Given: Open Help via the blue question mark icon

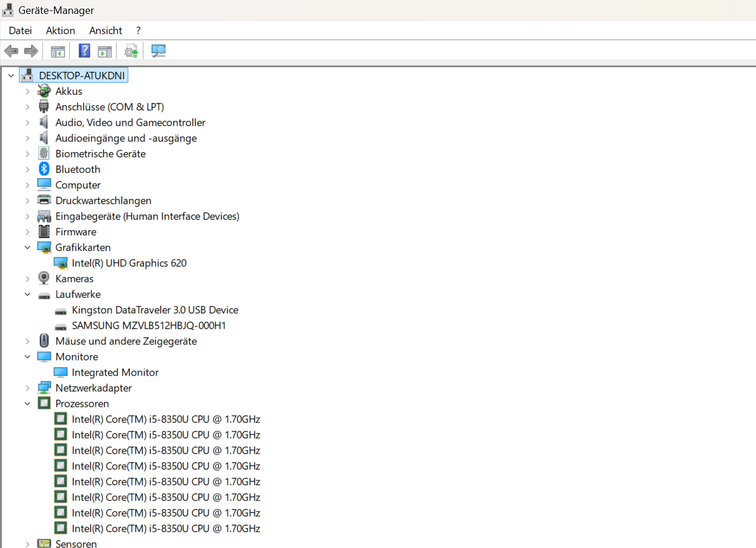Looking at the screenshot, I should (x=84, y=51).
